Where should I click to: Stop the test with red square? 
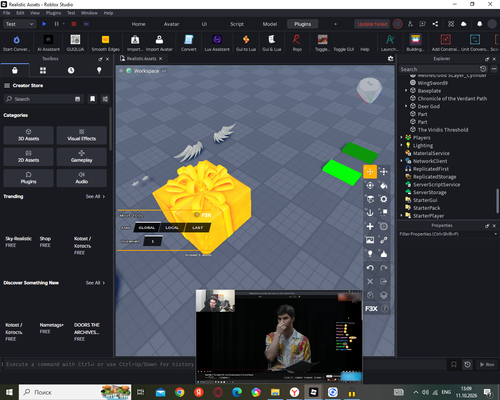pos(74,24)
